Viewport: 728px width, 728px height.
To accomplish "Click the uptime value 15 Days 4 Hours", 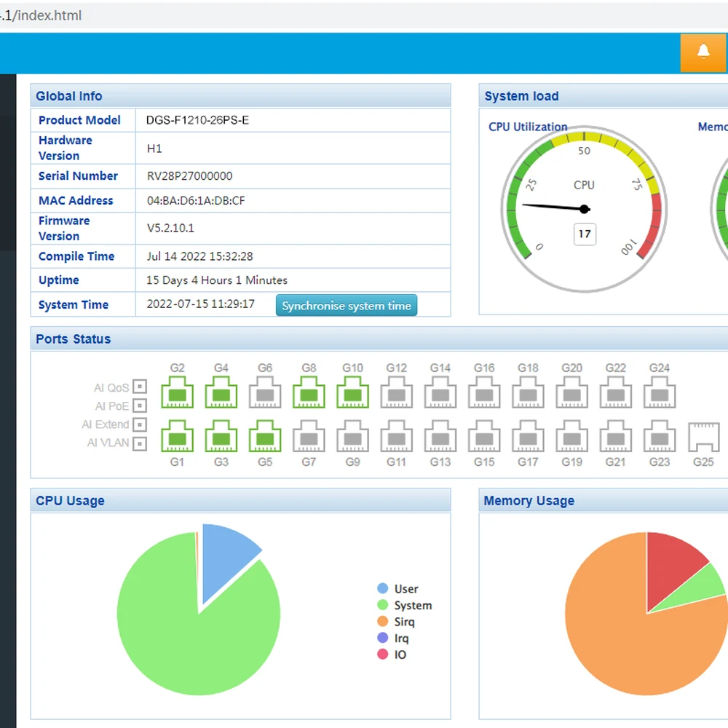I will click(x=217, y=280).
